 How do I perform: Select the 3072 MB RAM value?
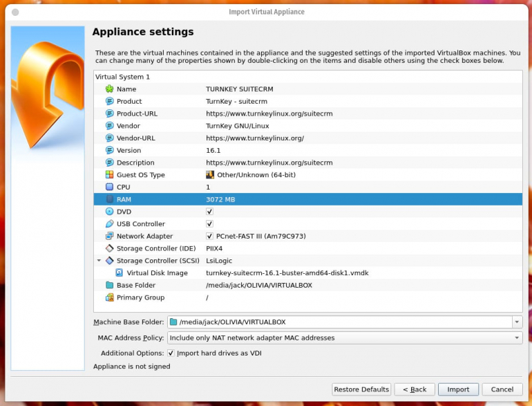(220, 199)
